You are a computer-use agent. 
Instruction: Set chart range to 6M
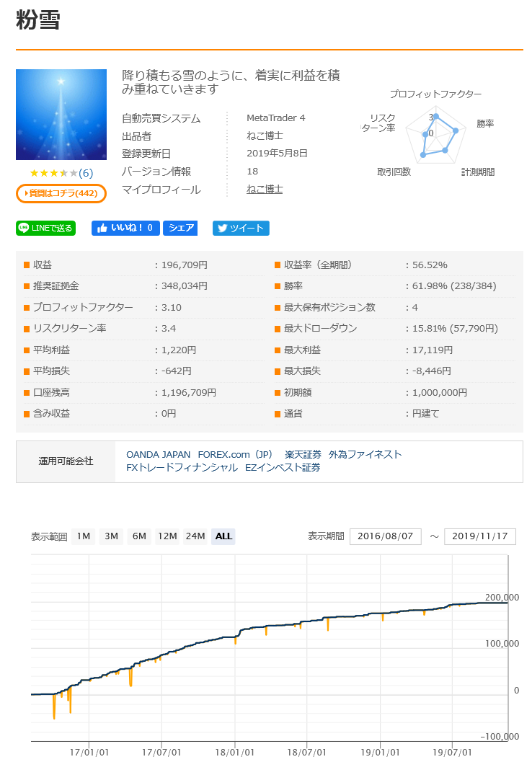139,536
